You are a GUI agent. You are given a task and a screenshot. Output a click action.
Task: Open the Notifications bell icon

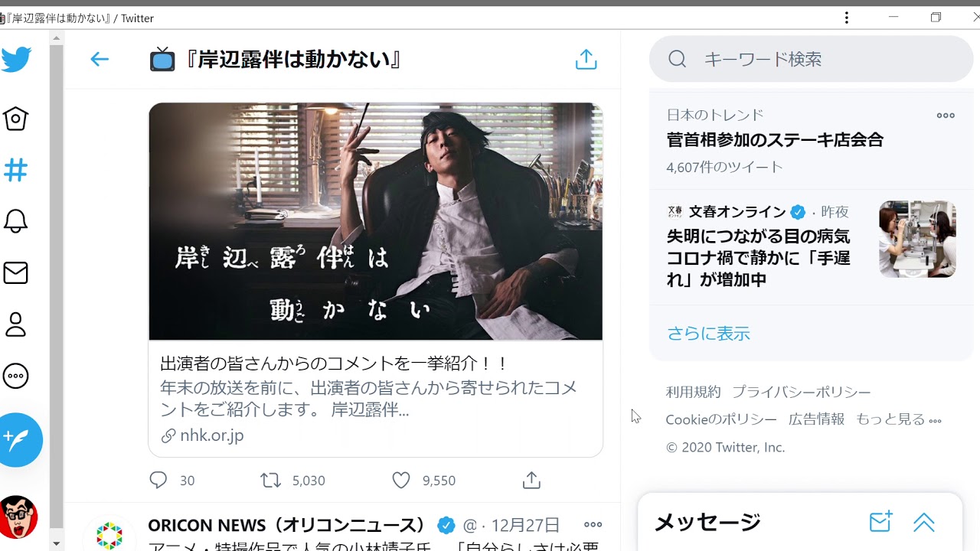[16, 221]
